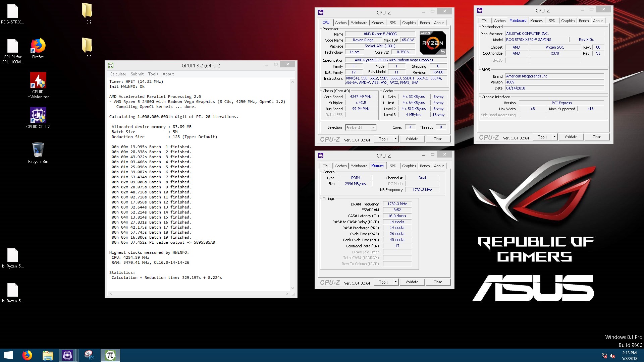Launch CPUID HWMonitor desktop shortcut
644x362 pixels.
(38, 85)
